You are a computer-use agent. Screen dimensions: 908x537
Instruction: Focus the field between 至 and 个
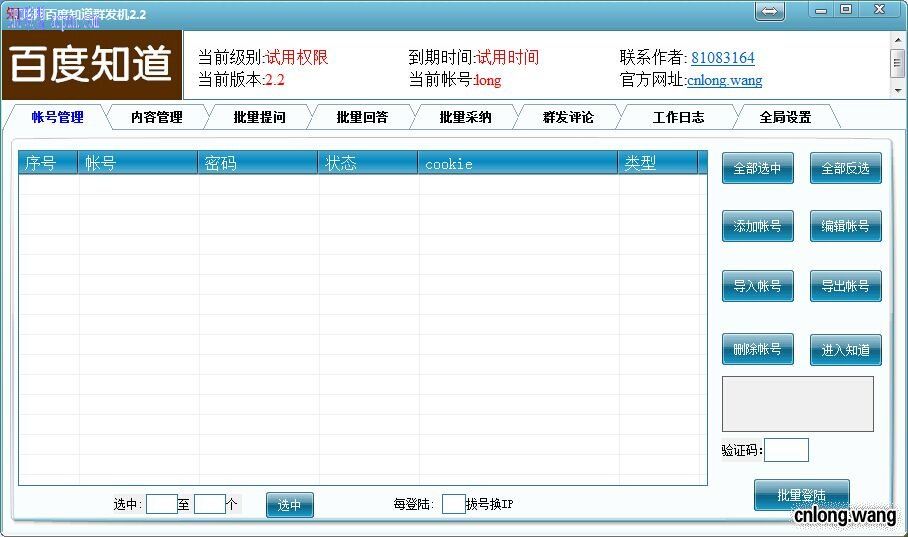[209, 504]
